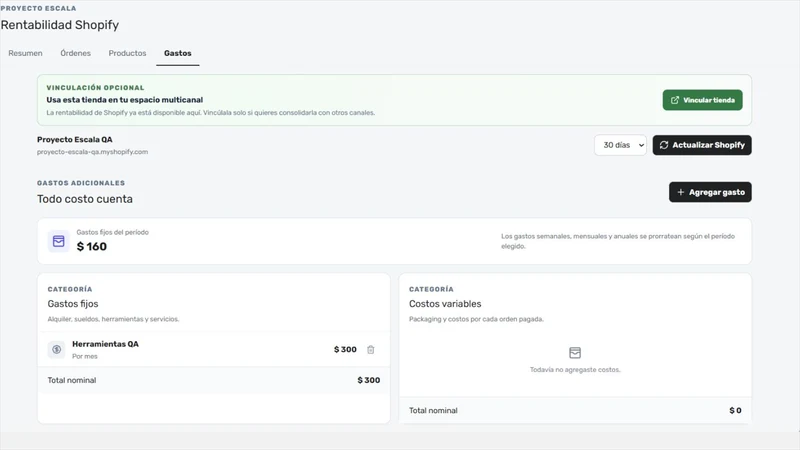Click the Vincular tienda button
Viewport: 800px width, 450px height.
click(703, 100)
